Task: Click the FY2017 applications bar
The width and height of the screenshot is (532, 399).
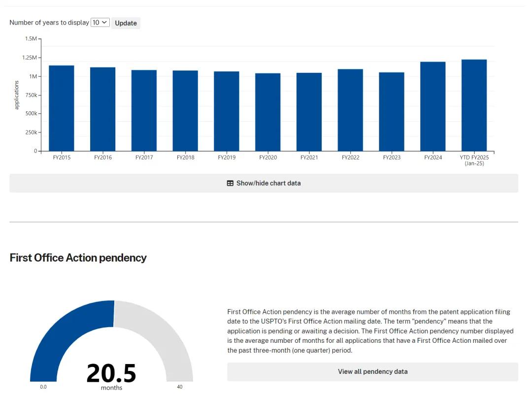Action: coord(144,111)
